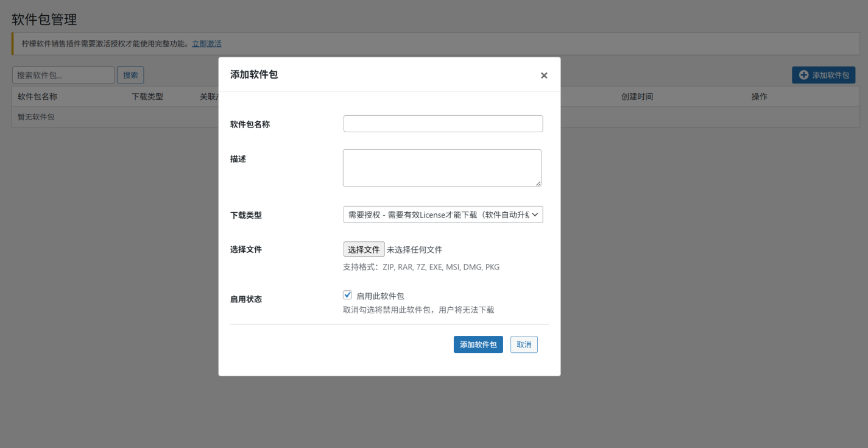Click the 软件包名称 table column header
Screen dimensions: 868x448
pyautogui.click(x=37, y=97)
